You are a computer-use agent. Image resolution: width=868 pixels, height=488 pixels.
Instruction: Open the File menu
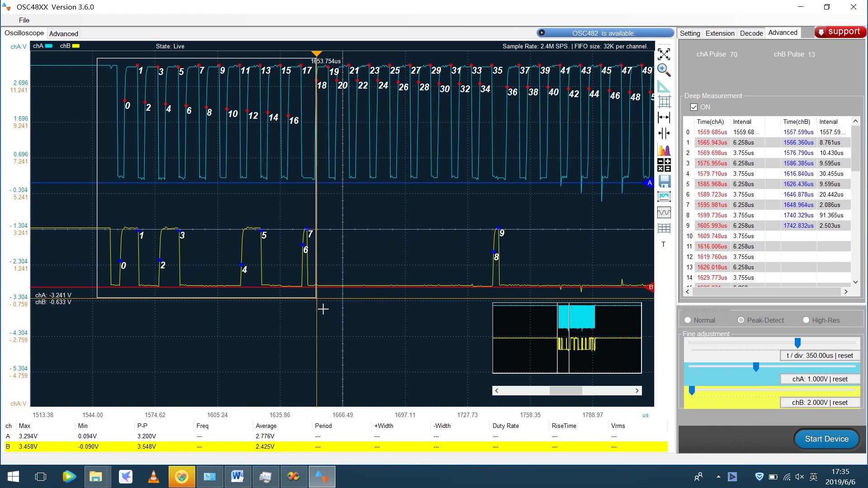[x=24, y=20]
